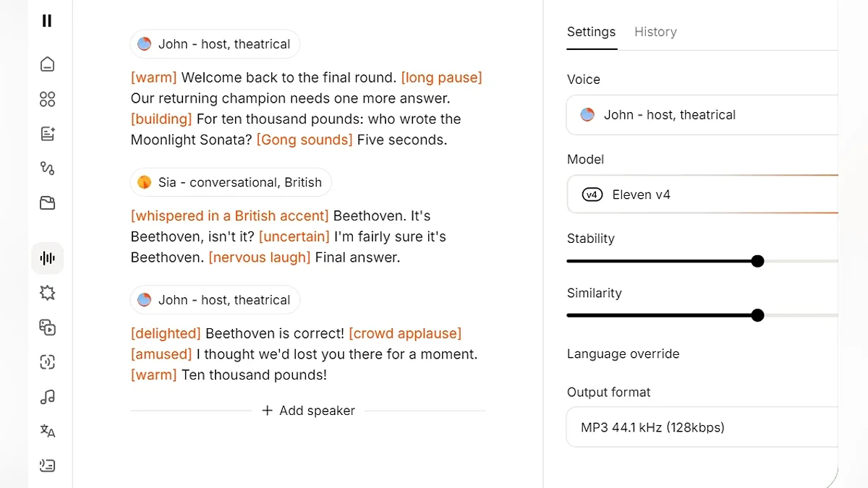This screenshot has height=488, width=868.
Task: Click Add speaker button
Action: (x=308, y=411)
